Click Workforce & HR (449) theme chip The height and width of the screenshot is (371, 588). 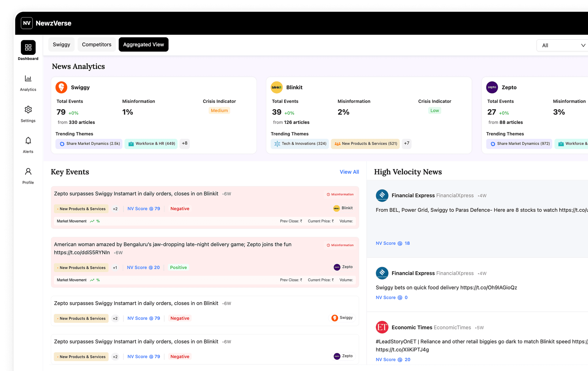point(151,144)
